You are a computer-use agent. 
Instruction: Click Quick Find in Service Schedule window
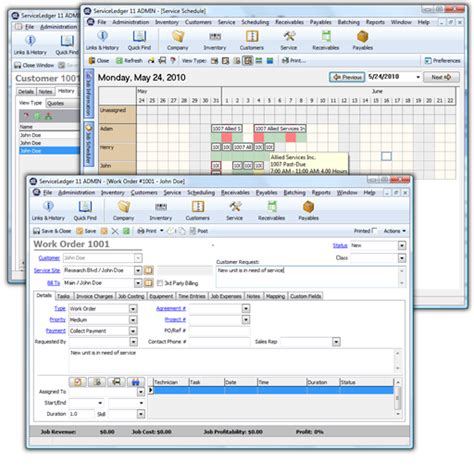pos(139,41)
